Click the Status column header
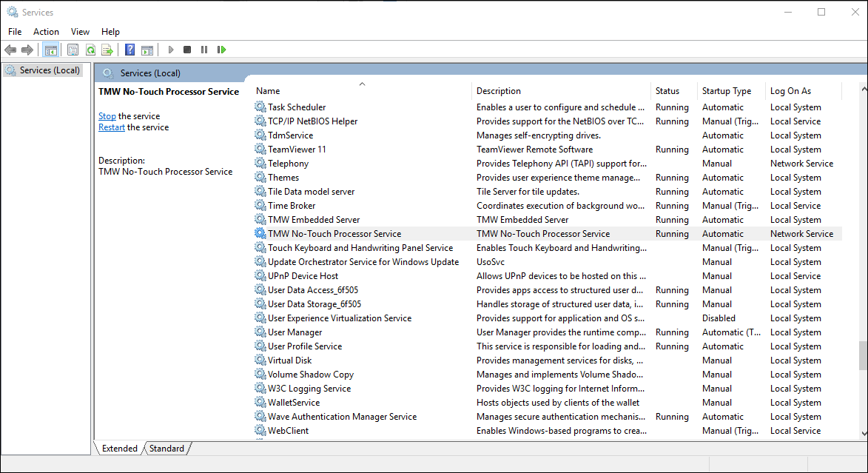The width and height of the screenshot is (868, 473). click(x=667, y=91)
